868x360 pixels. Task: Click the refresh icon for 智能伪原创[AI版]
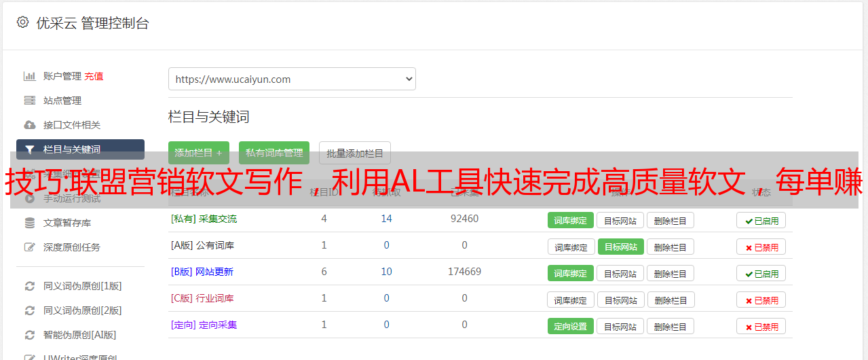click(x=30, y=335)
